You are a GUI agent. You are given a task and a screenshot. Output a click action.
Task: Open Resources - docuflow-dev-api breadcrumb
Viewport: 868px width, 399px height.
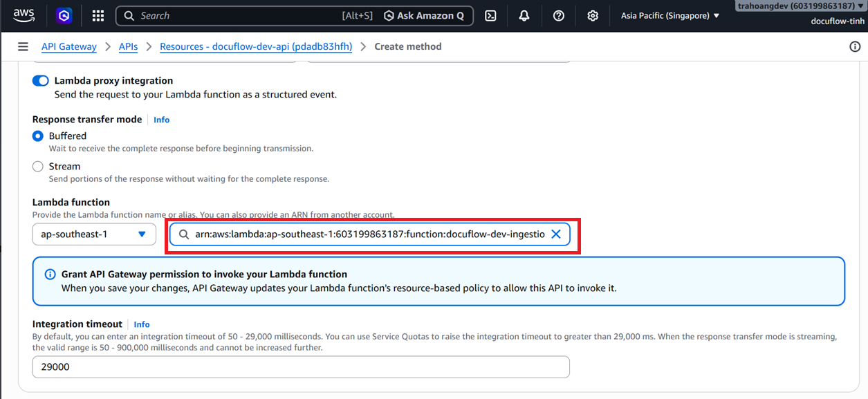click(256, 46)
